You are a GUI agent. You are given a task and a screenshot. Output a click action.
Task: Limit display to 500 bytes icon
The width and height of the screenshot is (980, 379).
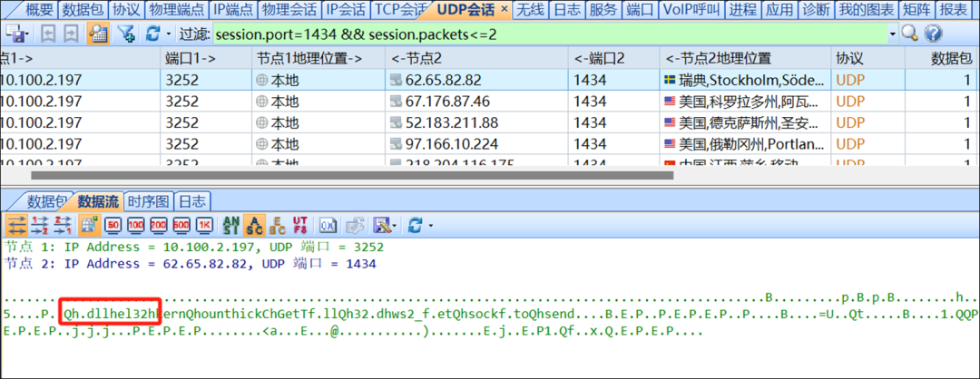[181, 224]
